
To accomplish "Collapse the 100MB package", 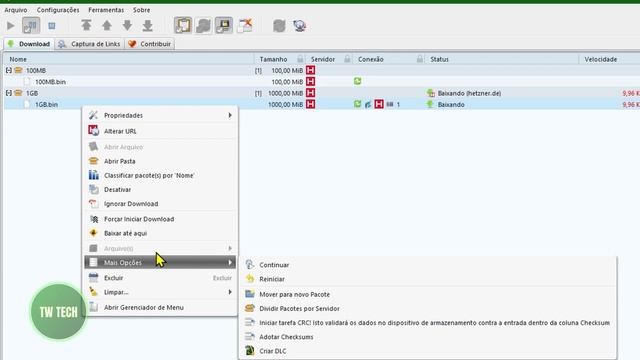I will [9, 71].
